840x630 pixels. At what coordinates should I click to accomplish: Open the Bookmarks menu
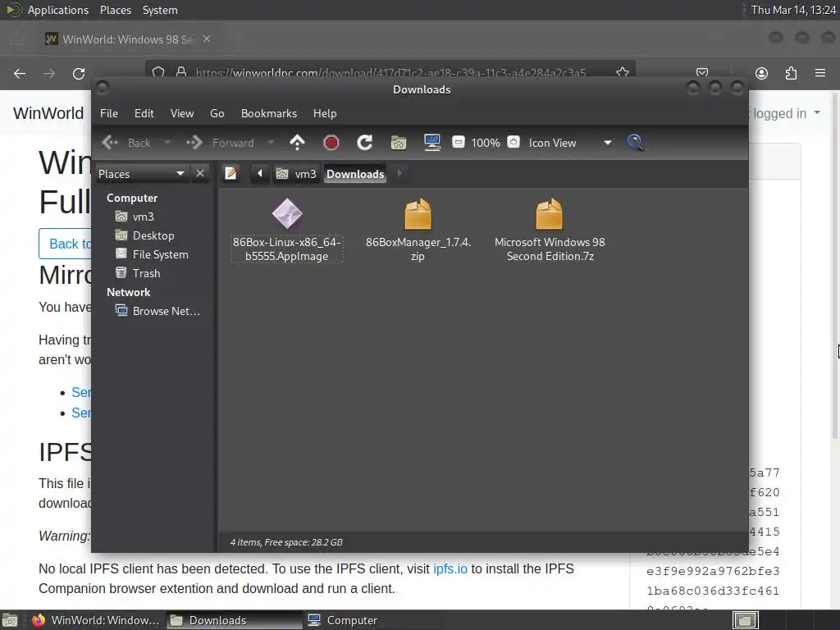(x=269, y=113)
